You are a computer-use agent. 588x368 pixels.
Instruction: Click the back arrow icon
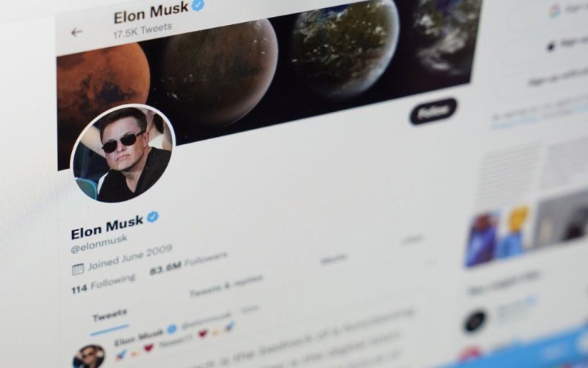76,32
